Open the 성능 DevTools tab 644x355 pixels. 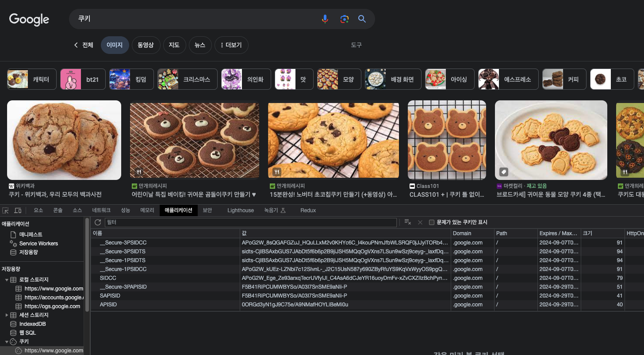(x=126, y=210)
